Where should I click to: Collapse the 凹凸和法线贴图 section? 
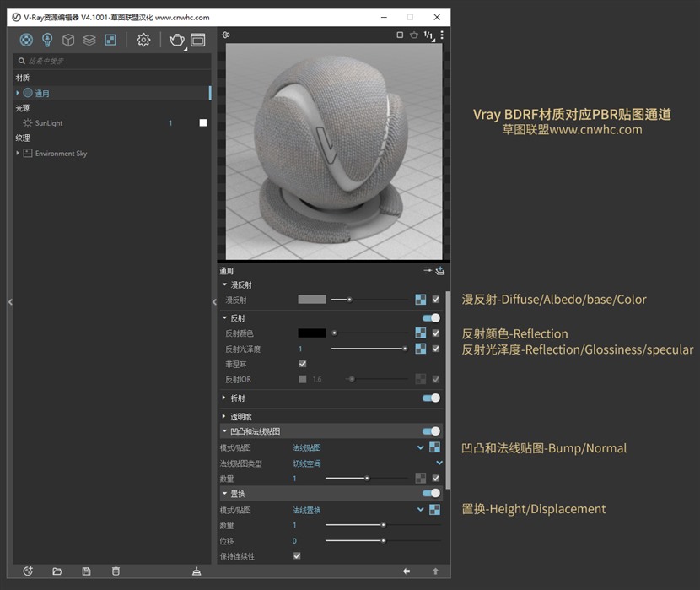pos(224,431)
